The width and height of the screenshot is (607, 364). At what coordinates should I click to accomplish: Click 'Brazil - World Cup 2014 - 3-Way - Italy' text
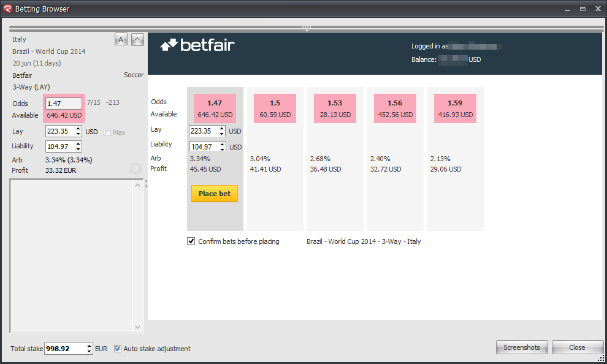coord(364,241)
